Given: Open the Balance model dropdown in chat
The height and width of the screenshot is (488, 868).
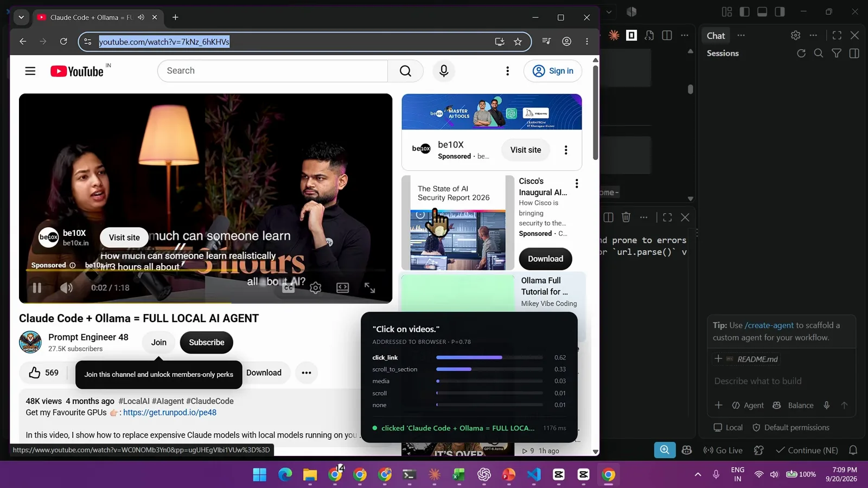Looking at the screenshot, I should click(x=793, y=406).
